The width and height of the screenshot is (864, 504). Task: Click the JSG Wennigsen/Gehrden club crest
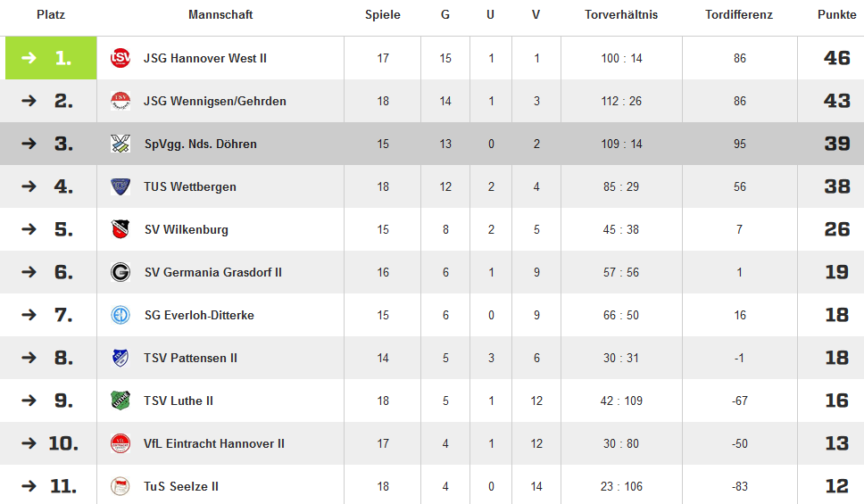[120, 101]
